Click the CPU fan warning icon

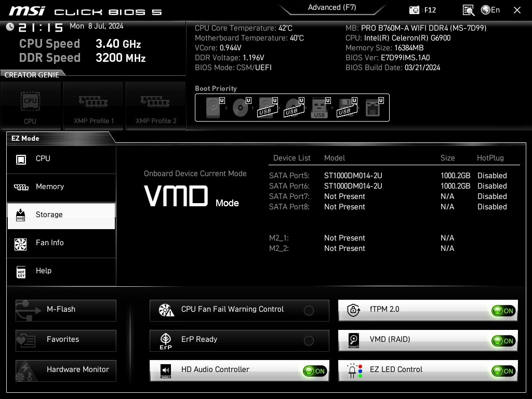(166, 310)
